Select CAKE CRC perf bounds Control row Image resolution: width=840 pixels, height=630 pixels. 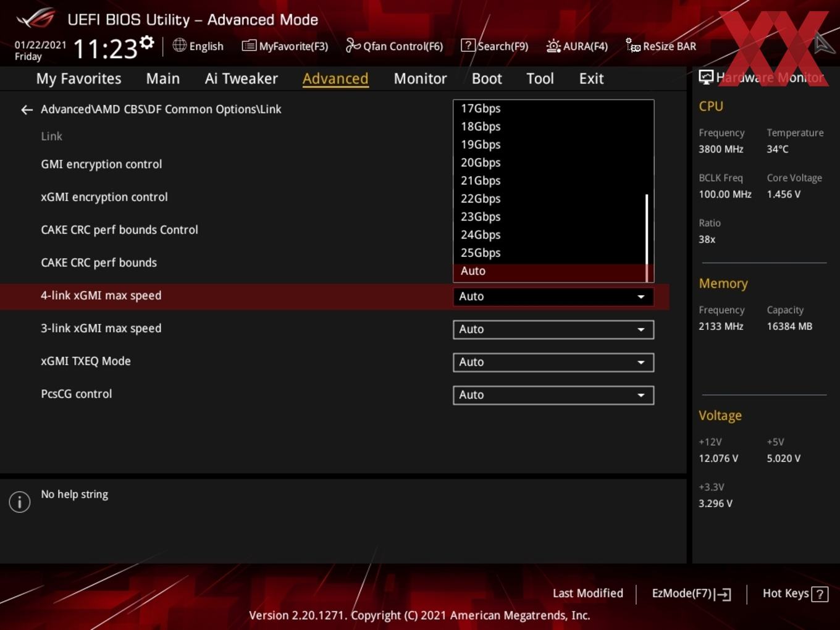(x=119, y=230)
